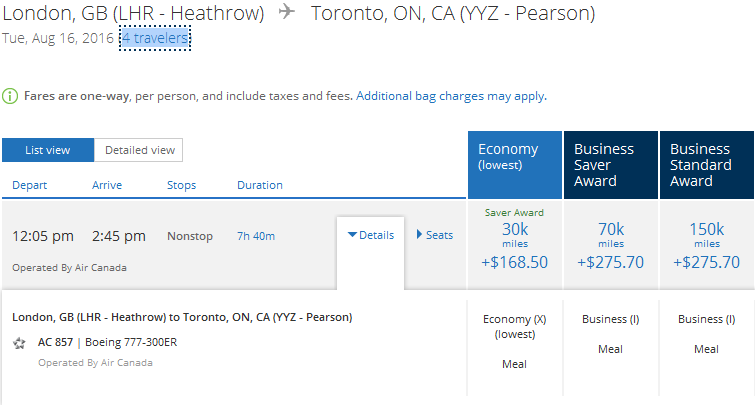Collapse the flight Details dropdown
The image size is (755, 405).
370,235
